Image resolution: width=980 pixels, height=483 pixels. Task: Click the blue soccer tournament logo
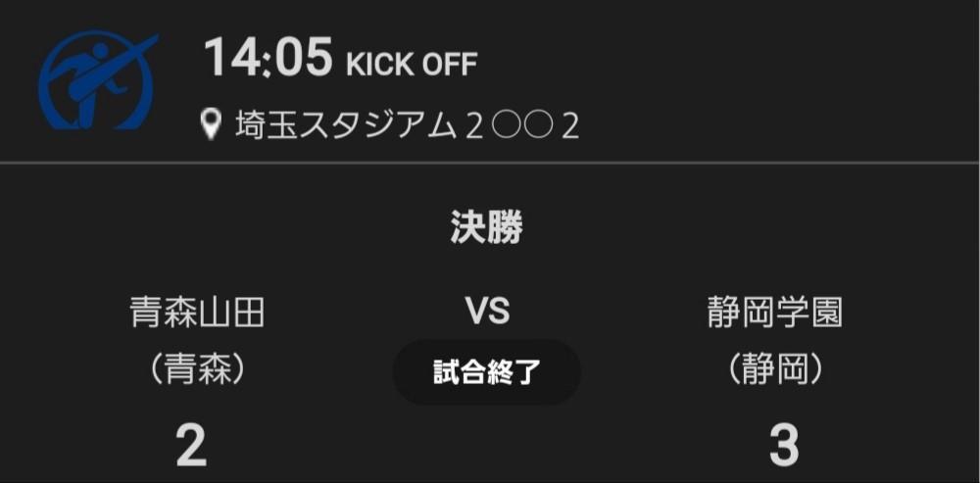(98, 81)
